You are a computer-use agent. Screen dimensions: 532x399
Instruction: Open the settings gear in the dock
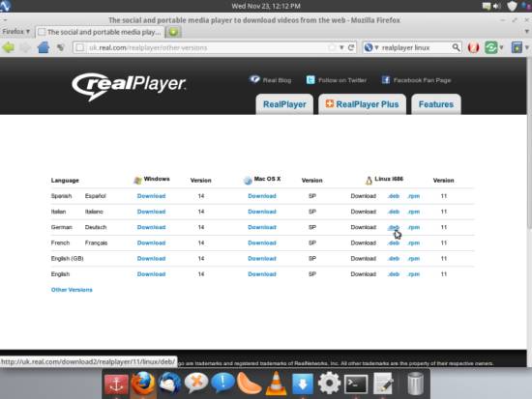[329, 384]
